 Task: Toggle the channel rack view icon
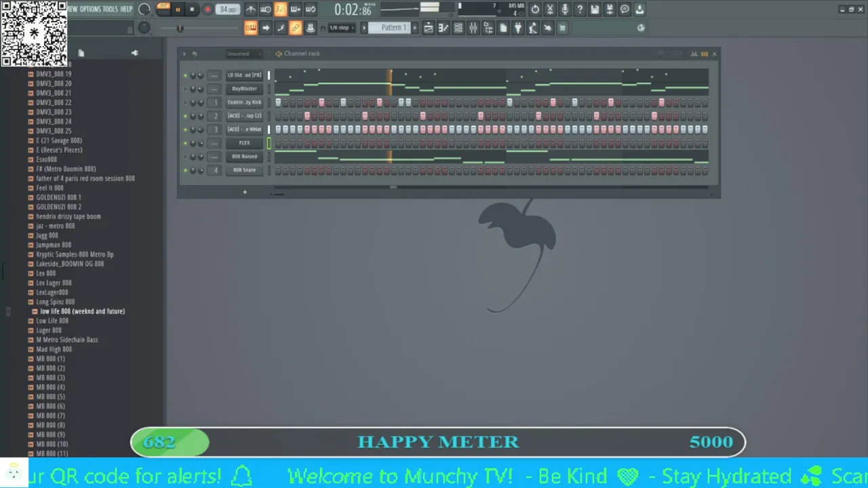(x=458, y=28)
